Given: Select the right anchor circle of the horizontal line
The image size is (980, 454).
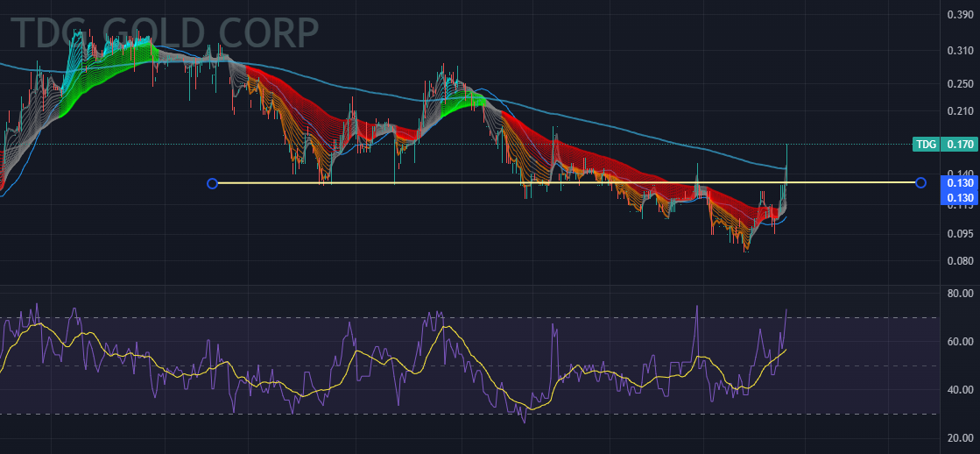Looking at the screenshot, I should click(920, 182).
